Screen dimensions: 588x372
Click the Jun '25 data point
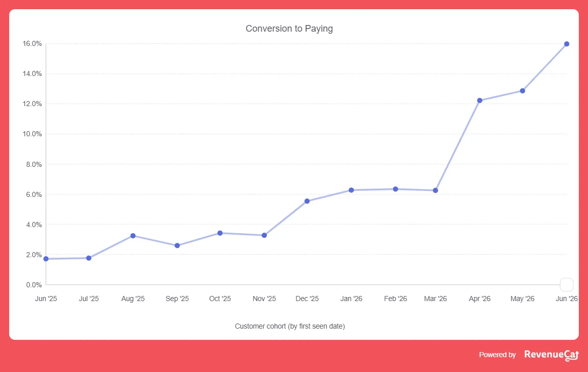coord(46,259)
